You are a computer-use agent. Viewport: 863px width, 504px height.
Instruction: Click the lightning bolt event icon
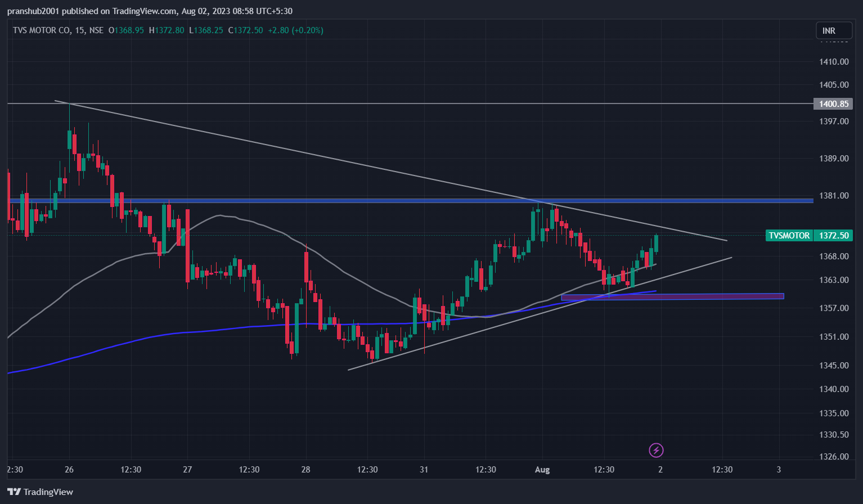point(657,450)
